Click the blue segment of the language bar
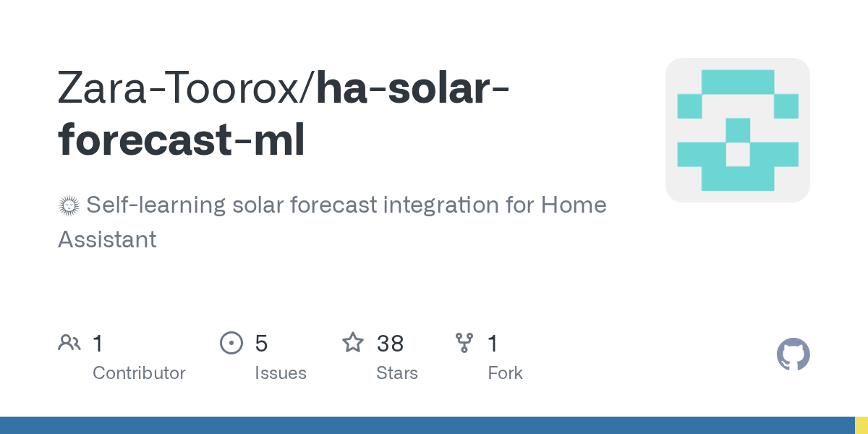Viewport: 868px width, 434px height. (x=427, y=425)
